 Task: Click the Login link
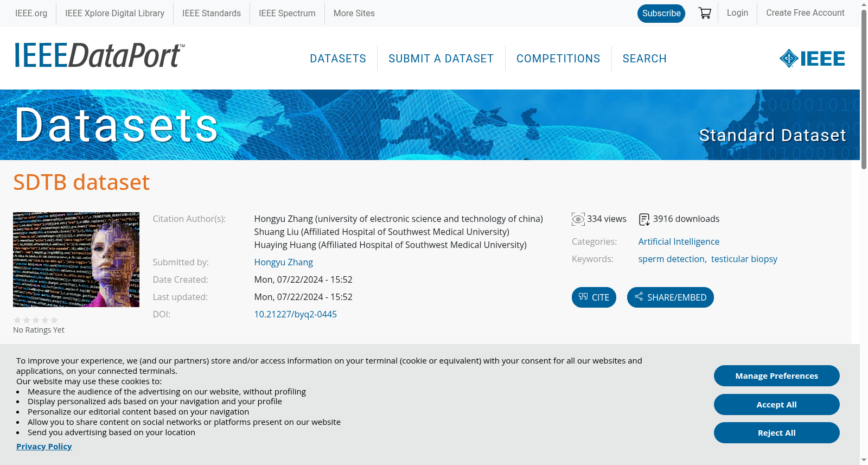737,12
